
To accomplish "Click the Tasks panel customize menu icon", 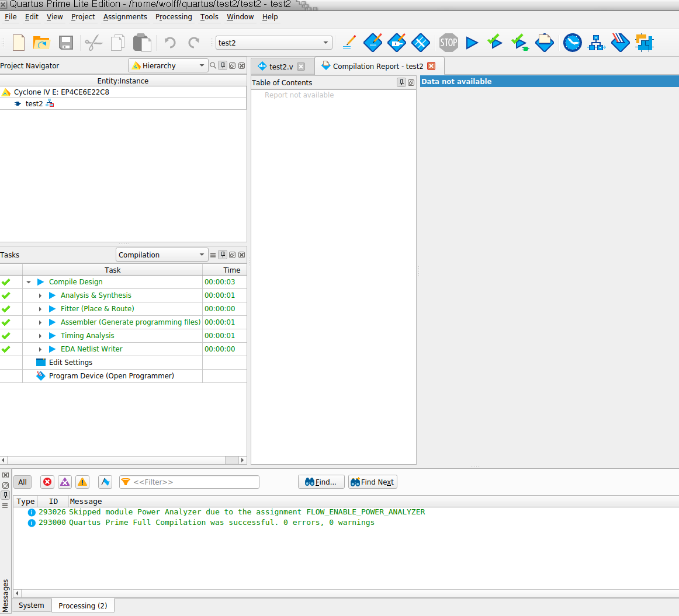I will [213, 255].
